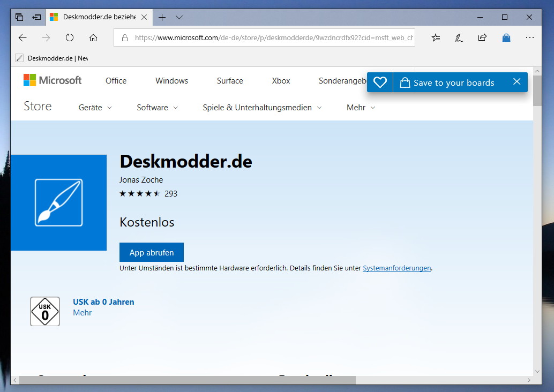Click the vertical scrollbar thumb
554x392 pixels.
[537, 91]
